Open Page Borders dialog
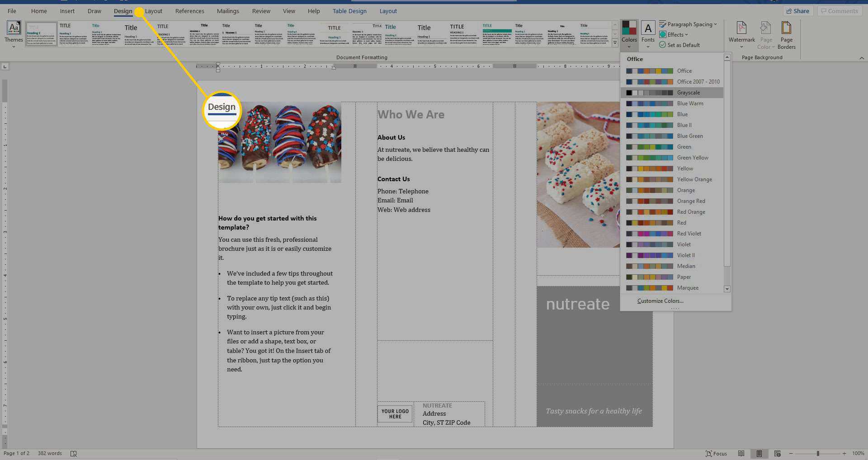The image size is (868, 460). 786,34
